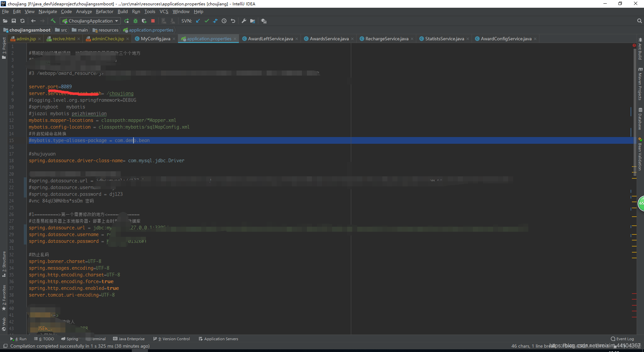Close the application.properties tab
Screen dimensions: 644x352
235,39
